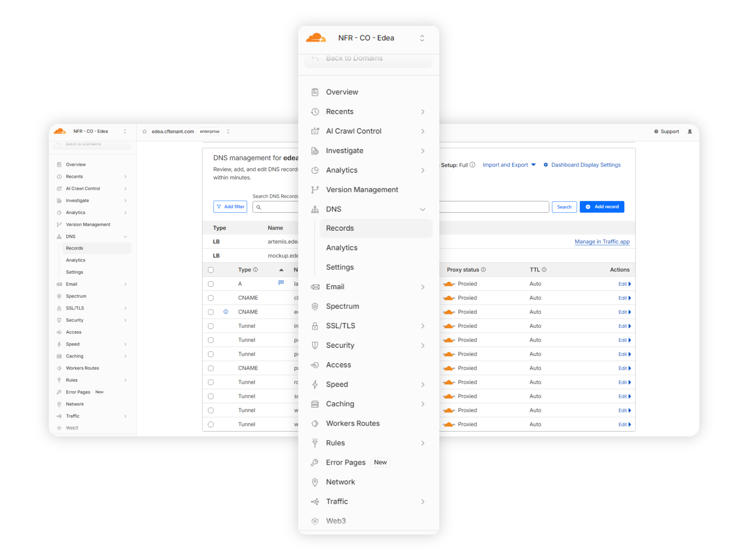Star the edea.cftenant.com domain
Screen dimensions: 748x560
145,131
